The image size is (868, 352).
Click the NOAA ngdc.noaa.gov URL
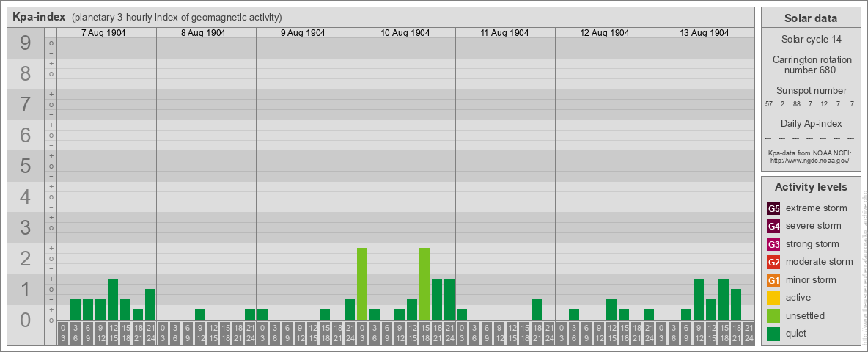[809, 160]
